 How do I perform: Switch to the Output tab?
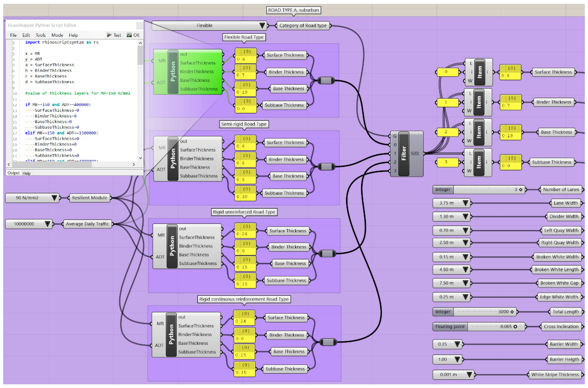[x=13, y=173]
